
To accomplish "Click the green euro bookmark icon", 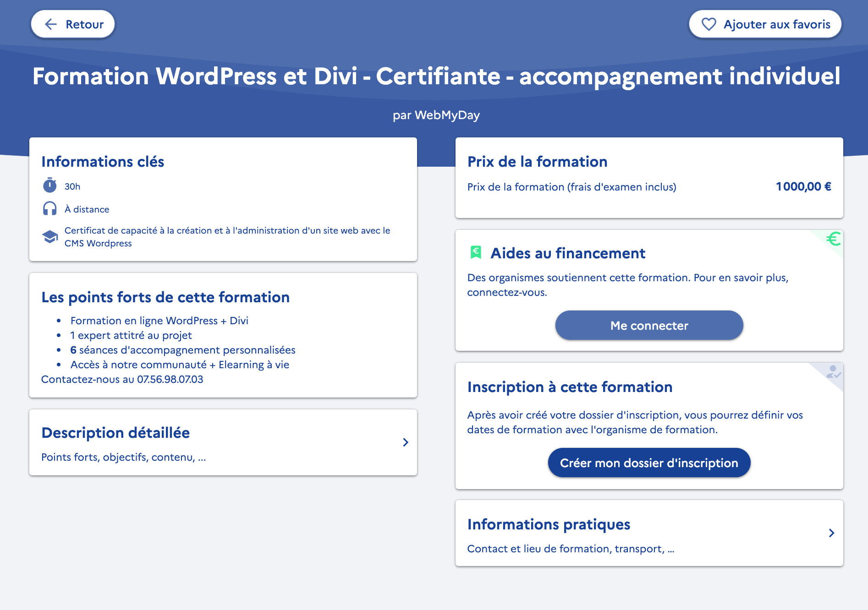I will coord(476,252).
